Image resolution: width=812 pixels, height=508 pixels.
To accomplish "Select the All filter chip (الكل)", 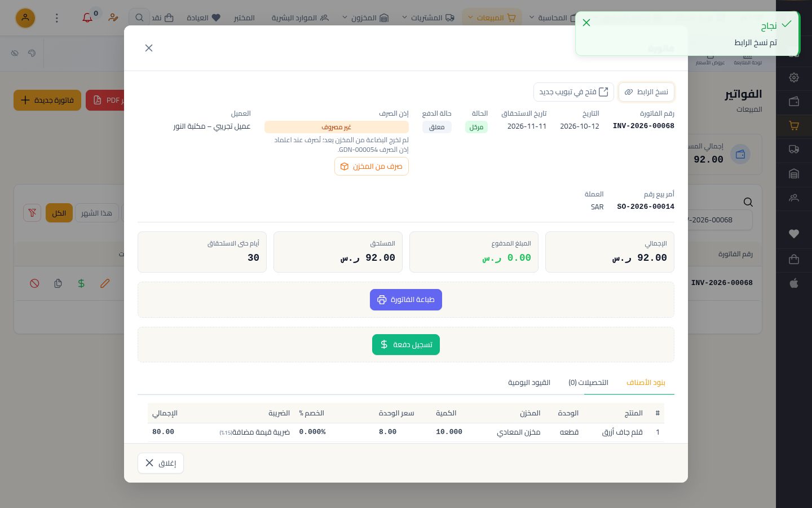I will coord(59,213).
